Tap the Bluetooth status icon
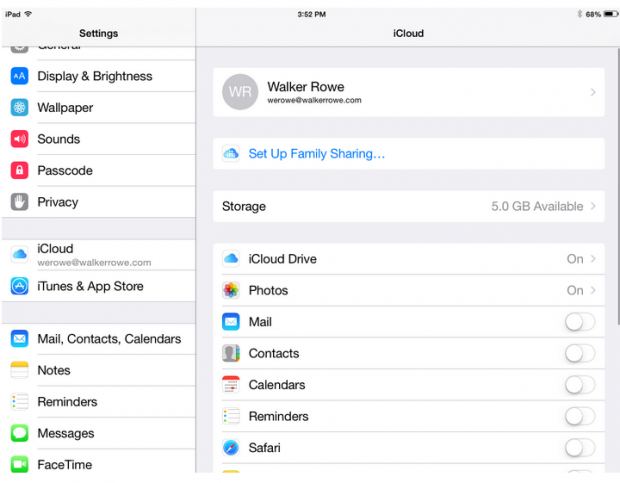620x483 pixels. pos(579,14)
